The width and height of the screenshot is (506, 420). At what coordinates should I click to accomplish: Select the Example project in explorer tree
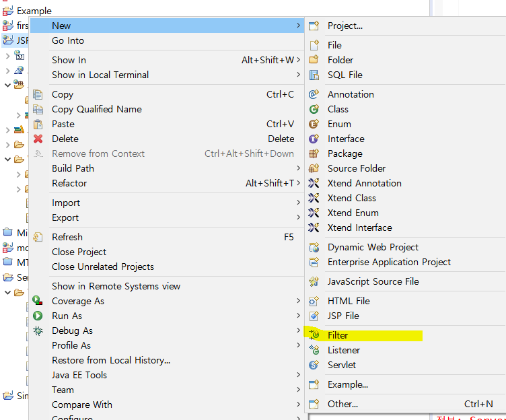point(34,11)
